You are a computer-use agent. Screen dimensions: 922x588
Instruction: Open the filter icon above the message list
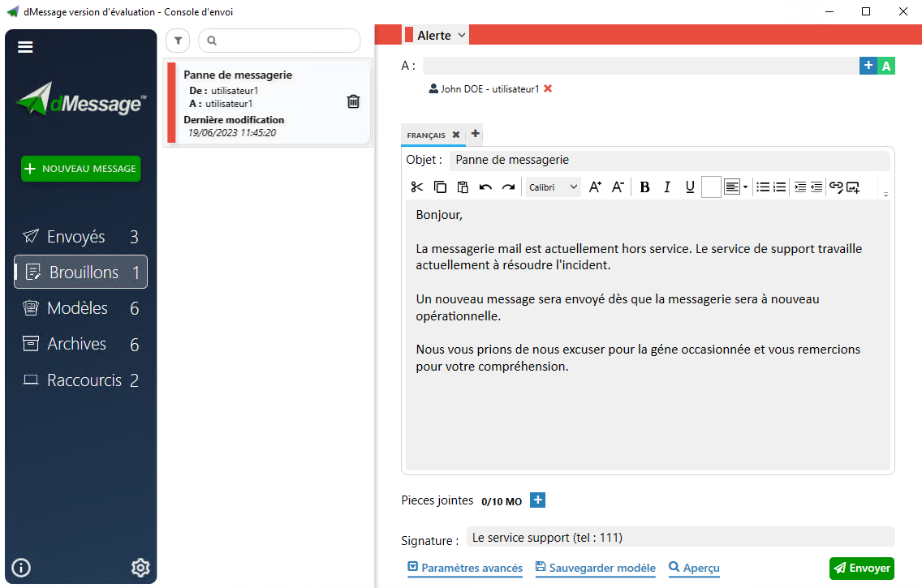click(x=177, y=40)
